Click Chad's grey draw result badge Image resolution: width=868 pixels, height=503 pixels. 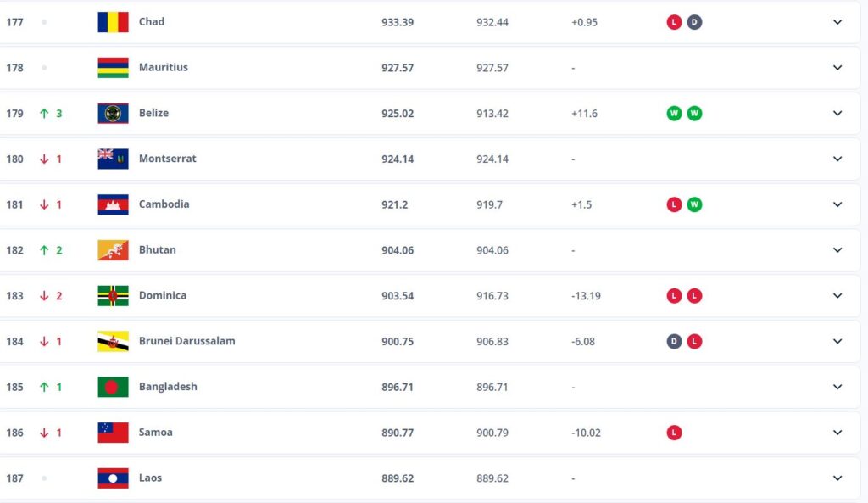pyautogui.click(x=694, y=22)
